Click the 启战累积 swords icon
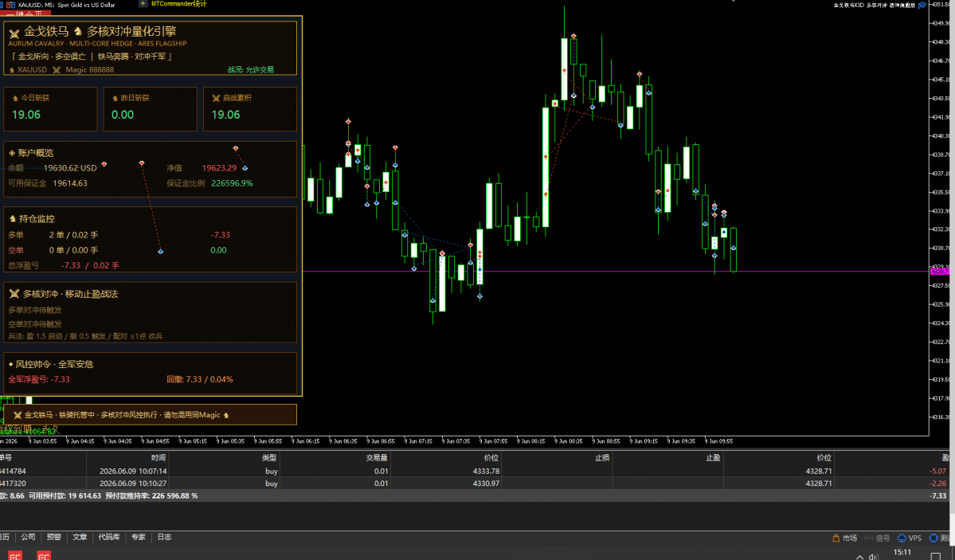This screenshot has height=560, width=955. tap(216, 97)
